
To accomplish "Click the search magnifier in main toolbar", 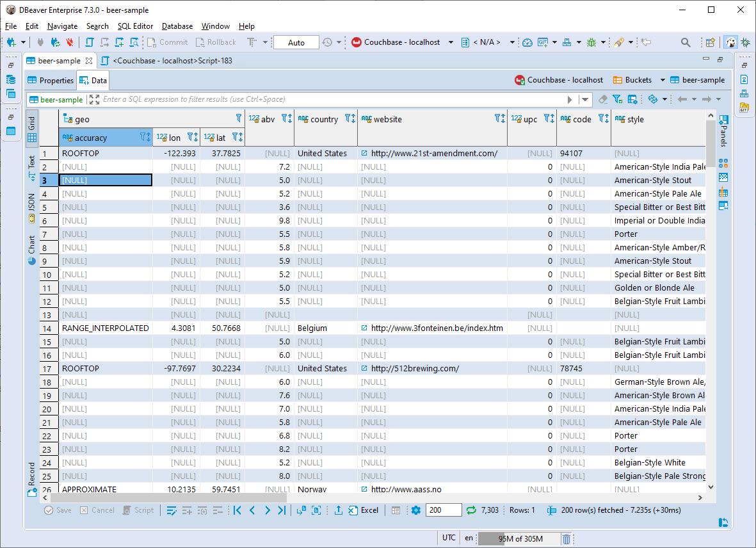I will (686, 42).
